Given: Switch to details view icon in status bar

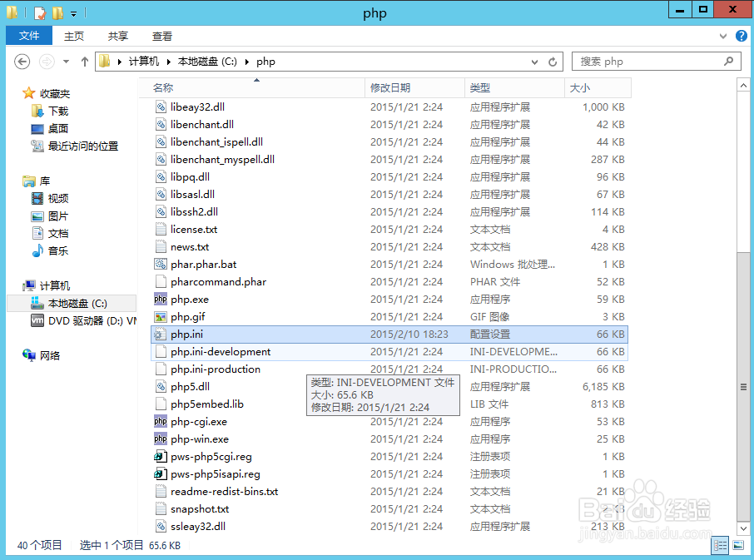Looking at the screenshot, I should point(721,545).
